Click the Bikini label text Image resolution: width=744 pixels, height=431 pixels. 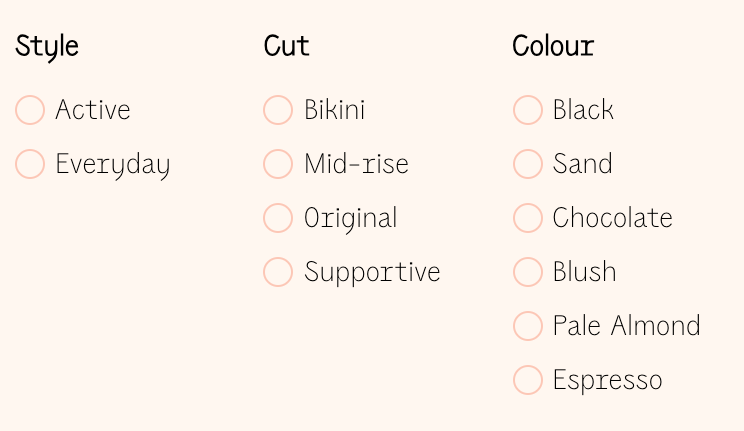[335, 110]
